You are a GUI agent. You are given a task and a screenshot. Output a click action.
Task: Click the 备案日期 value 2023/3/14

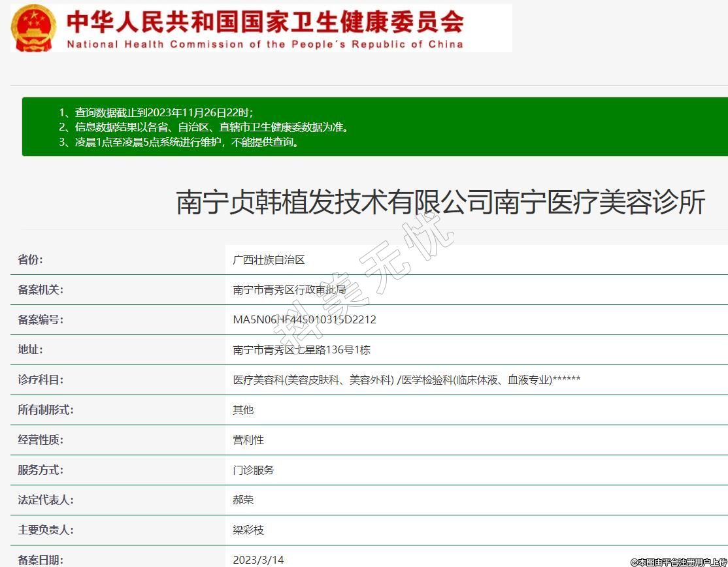258,560
